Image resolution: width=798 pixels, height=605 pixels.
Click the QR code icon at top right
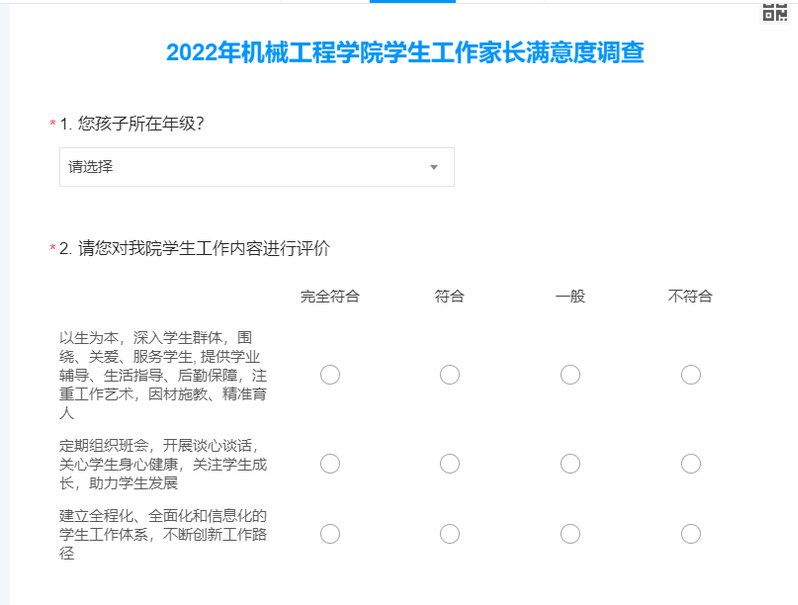pyautogui.click(x=775, y=11)
